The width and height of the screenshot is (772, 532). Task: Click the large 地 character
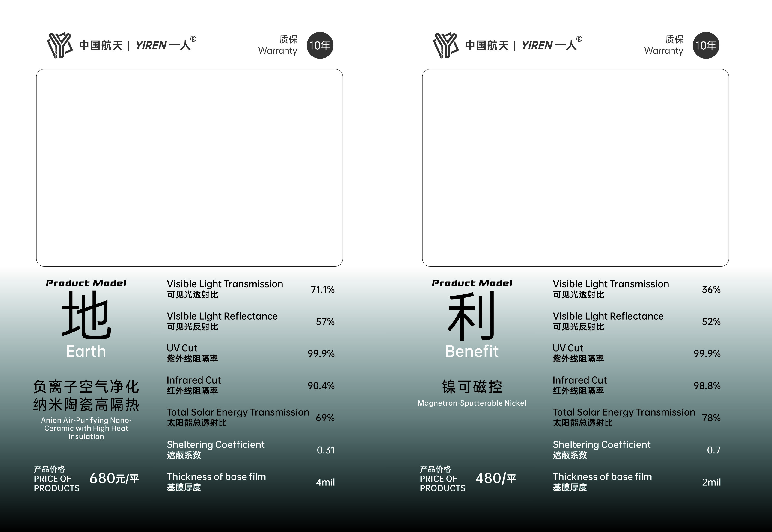pyautogui.click(x=86, y=315)
